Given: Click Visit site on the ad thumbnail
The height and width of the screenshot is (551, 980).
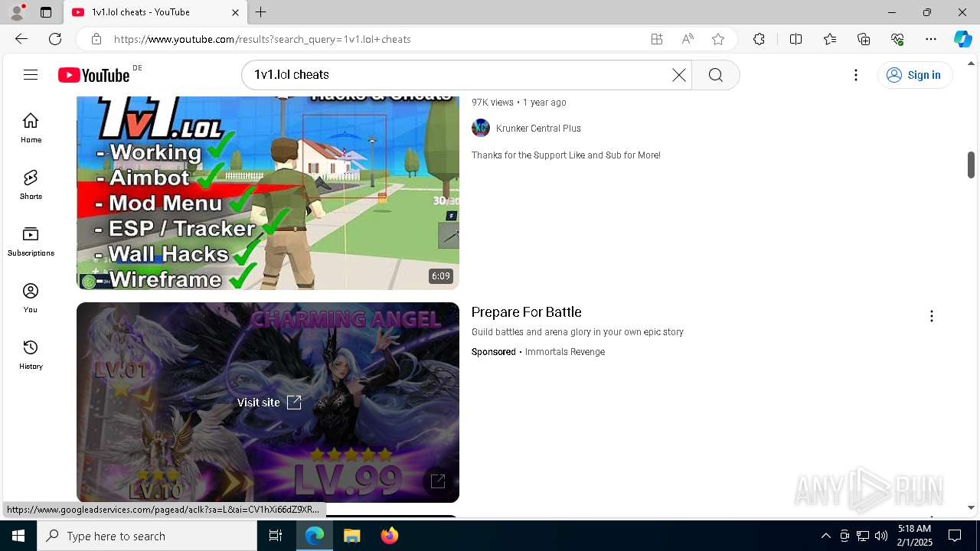Looking at the screenshot, I should [269, 403].
